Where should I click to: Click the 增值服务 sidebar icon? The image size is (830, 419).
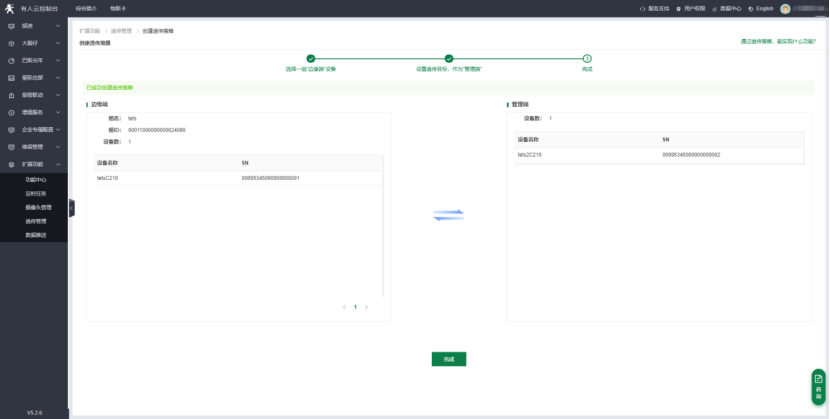click(x=11, y=112)
